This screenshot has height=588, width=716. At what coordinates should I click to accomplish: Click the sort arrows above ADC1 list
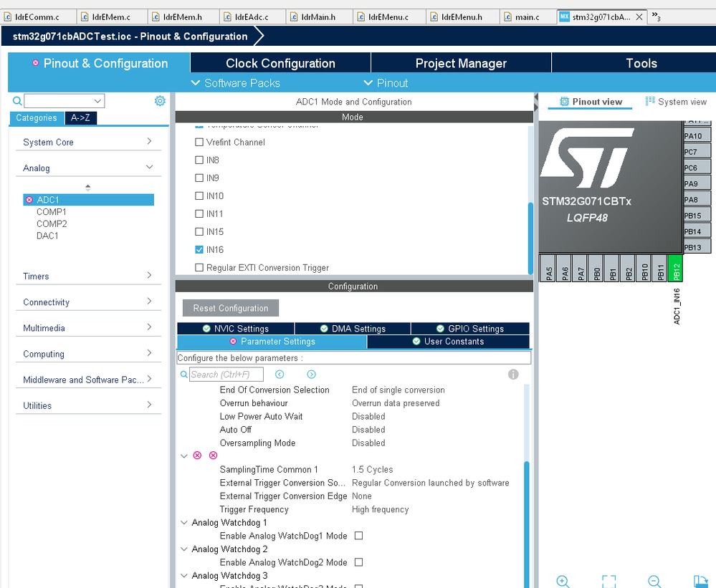click(87, 188)
